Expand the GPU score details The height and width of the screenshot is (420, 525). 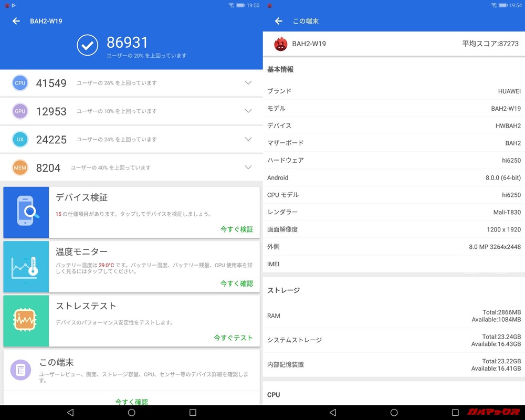click(x=247, y=111)
